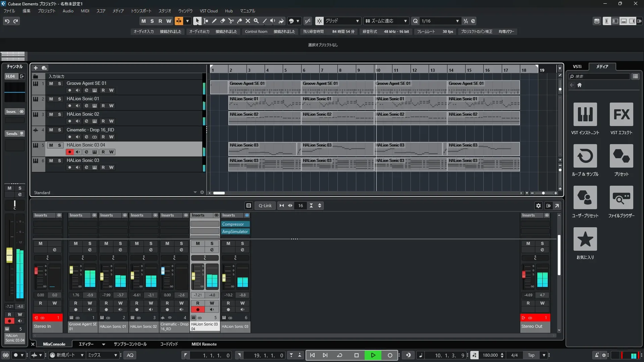
Task: Open VST Effects FX tile
Action: coord(621,114)
